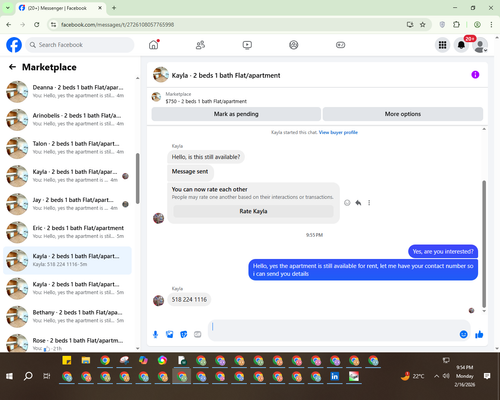Viewport: 500px width, 400px height.
Task: Click the 'Hello, is this still available?' message
Action: point(206,157)
